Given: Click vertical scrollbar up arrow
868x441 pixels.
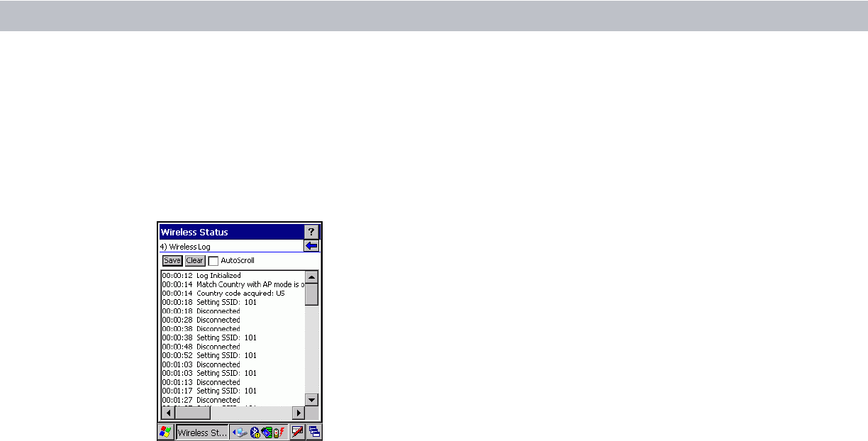Looking at the screenshot, I should pyautogui.click(x=311, y=277).
